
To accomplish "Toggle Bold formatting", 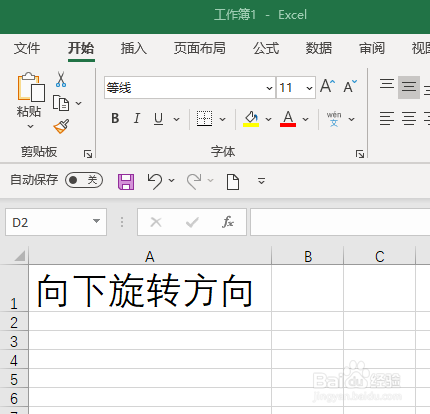I will click(115, 119).
